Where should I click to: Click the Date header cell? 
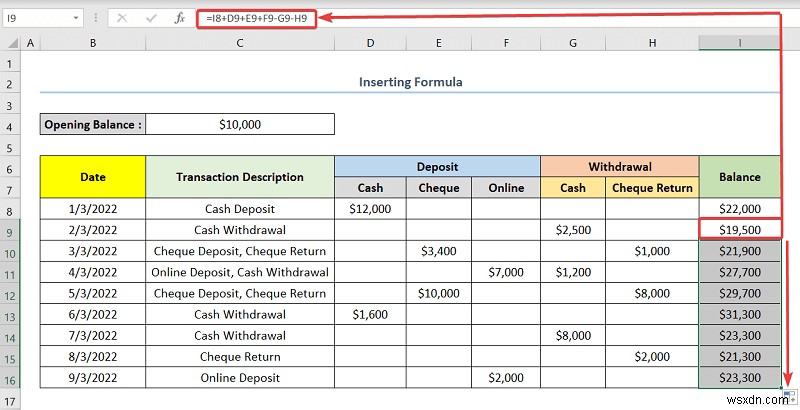pos(93,177)
